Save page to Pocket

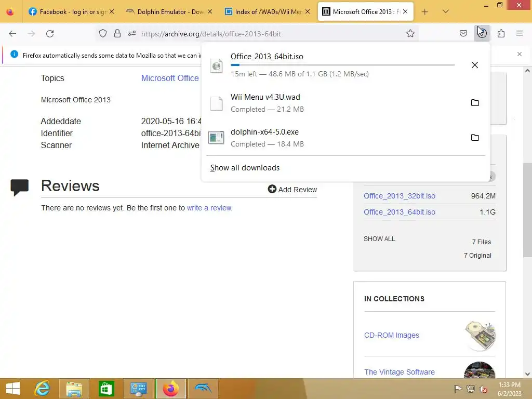point(463,33)
